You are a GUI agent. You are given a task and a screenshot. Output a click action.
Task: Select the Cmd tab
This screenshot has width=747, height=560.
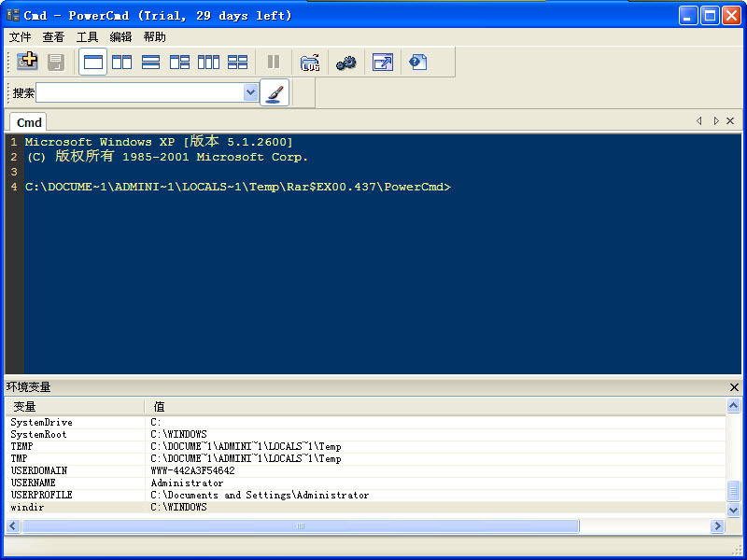(29, 122)
